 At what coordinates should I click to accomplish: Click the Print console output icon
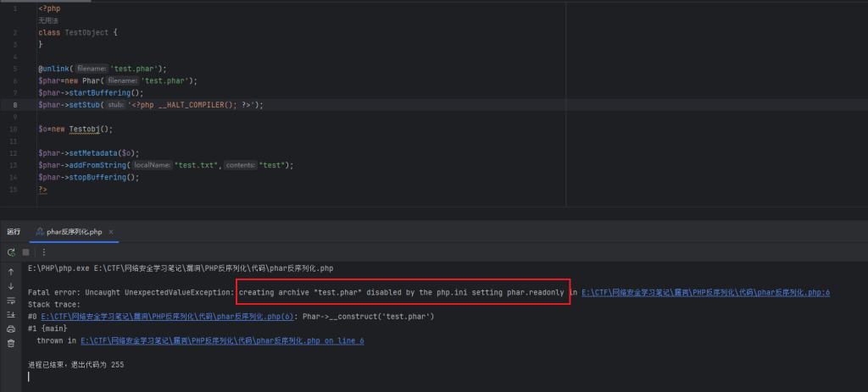(11, 329)
